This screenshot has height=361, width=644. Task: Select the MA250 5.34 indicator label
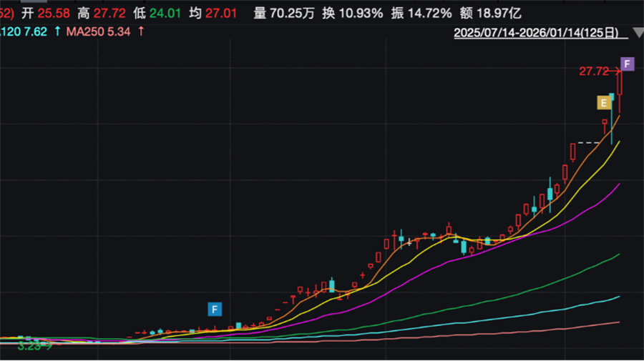coord(99,31)
